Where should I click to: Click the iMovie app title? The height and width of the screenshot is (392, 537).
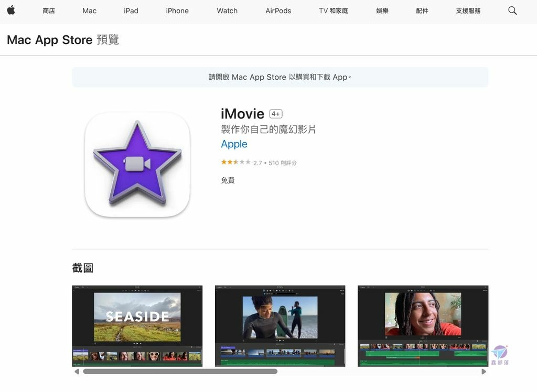242,114
